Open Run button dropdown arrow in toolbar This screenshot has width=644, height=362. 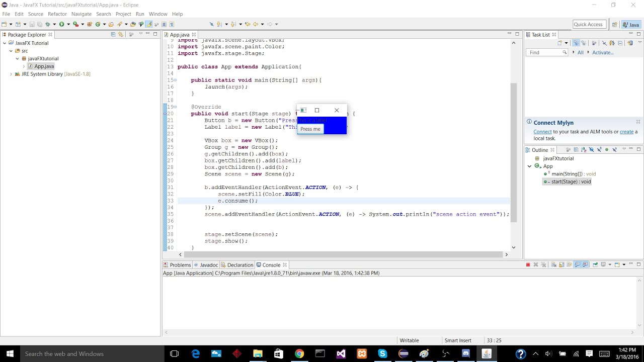[x=68, y=24]
